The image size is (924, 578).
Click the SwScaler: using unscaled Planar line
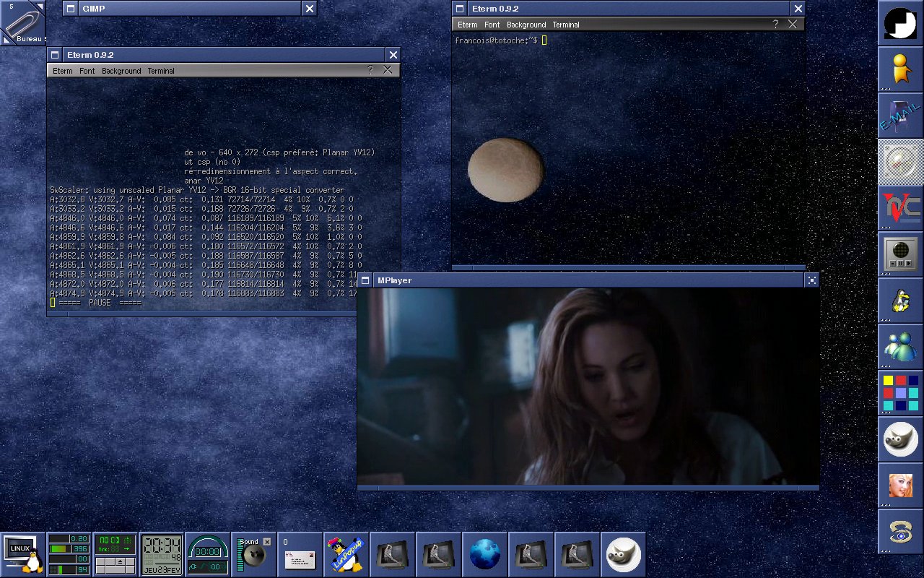197,190
